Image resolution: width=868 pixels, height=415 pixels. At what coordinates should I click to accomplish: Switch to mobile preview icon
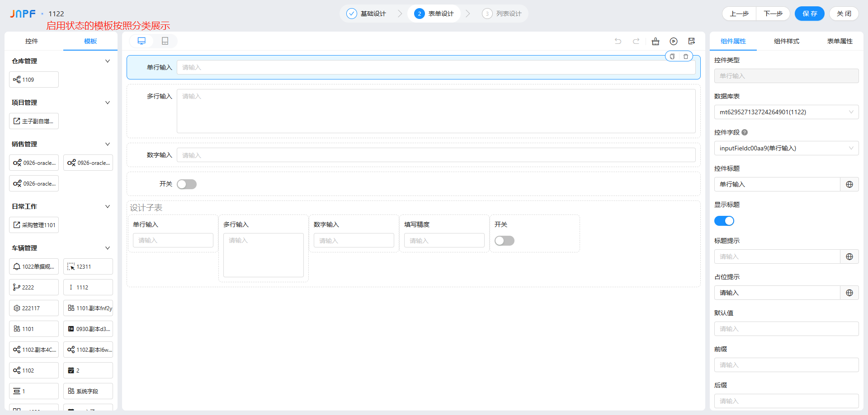(165, 41)
